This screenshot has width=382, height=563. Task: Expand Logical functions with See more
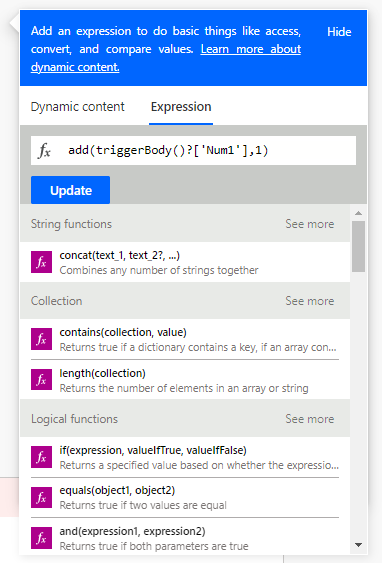309,419
